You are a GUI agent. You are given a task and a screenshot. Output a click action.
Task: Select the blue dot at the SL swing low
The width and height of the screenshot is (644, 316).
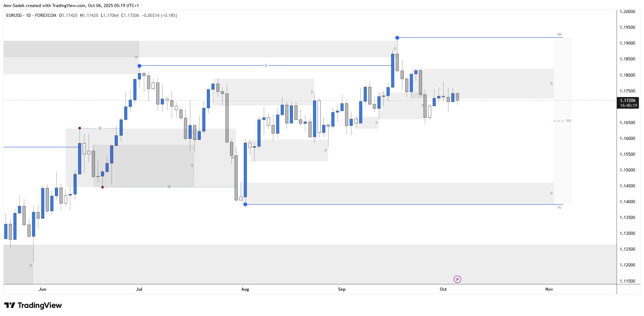pos(245,204)
